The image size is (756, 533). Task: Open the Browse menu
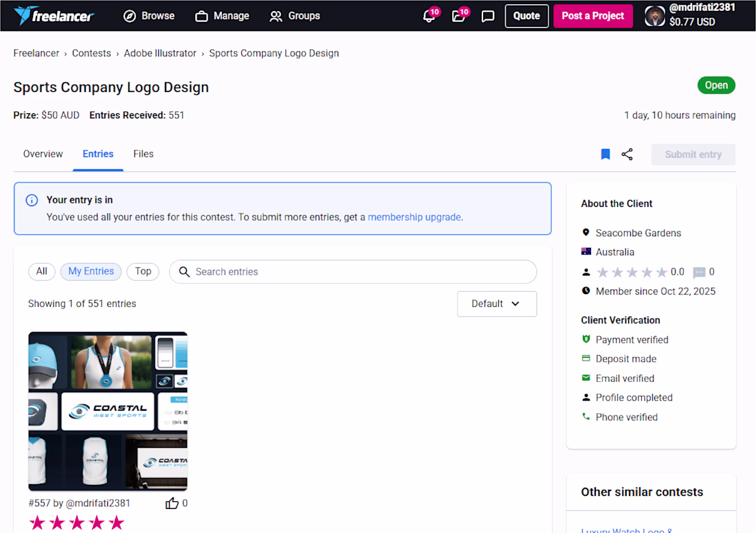point(149,16)
